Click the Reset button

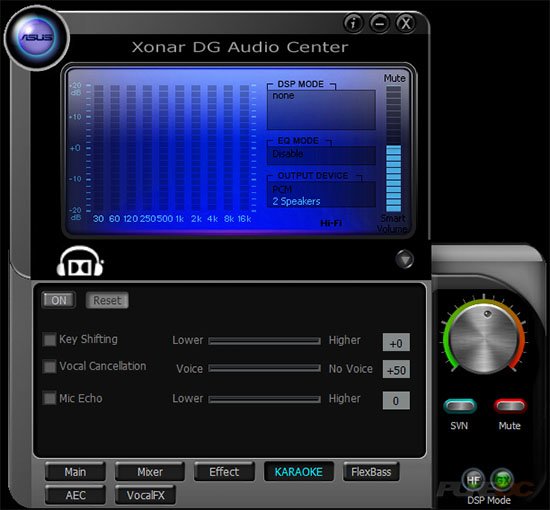coord(107,300)
